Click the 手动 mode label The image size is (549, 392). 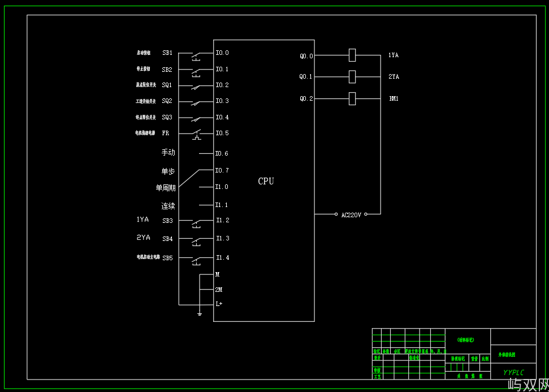[x=168, y=152]
